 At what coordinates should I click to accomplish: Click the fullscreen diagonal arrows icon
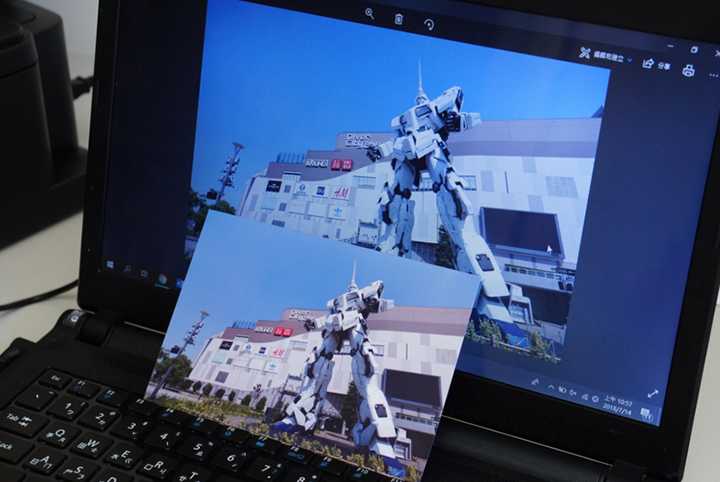pos(652,394)
